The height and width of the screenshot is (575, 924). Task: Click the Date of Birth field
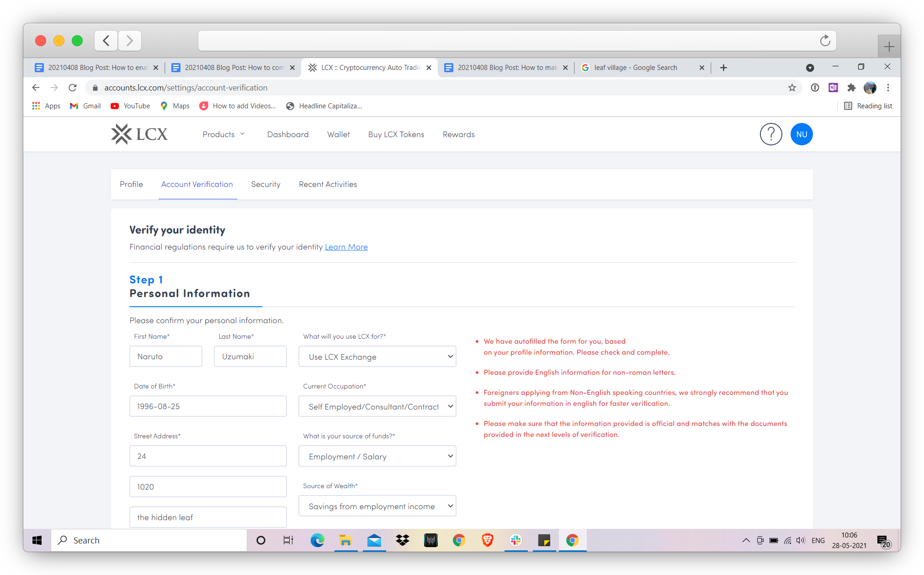point(208,406)
